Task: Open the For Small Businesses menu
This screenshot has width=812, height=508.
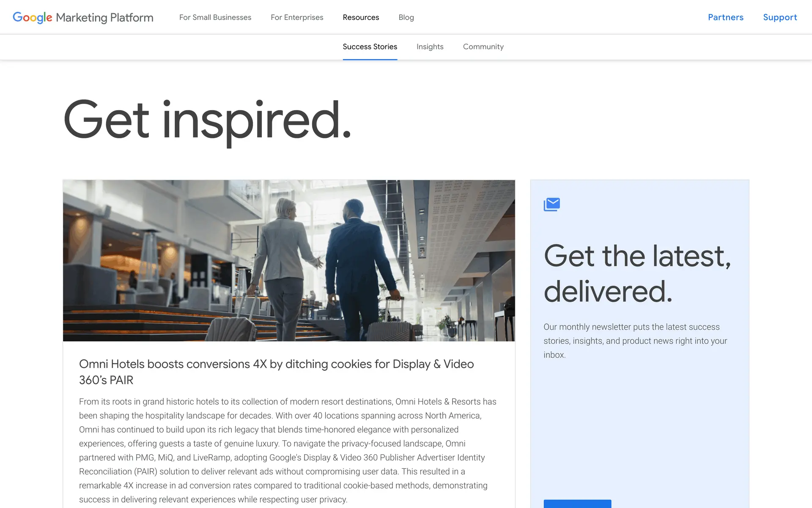Action: (x=215, y=17)
